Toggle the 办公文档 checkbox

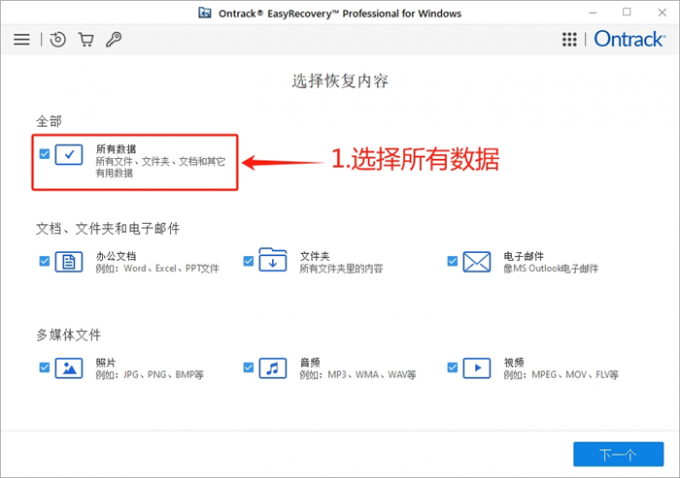click(44, 261)
